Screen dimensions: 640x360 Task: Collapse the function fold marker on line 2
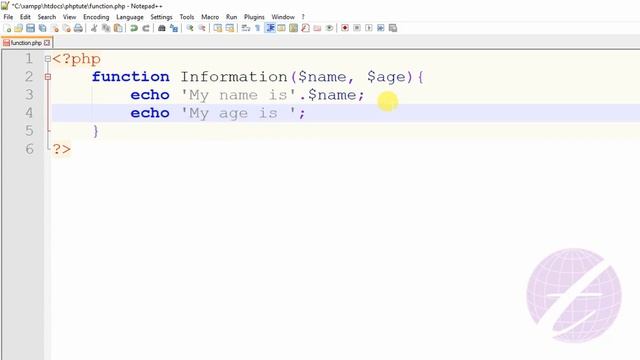click(48, 77)
